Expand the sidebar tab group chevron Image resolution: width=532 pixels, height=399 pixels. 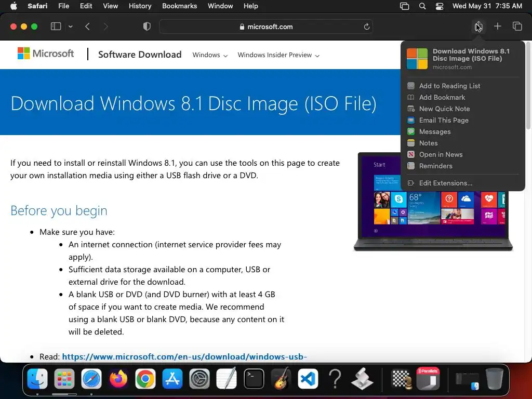(x=71, y=26)
